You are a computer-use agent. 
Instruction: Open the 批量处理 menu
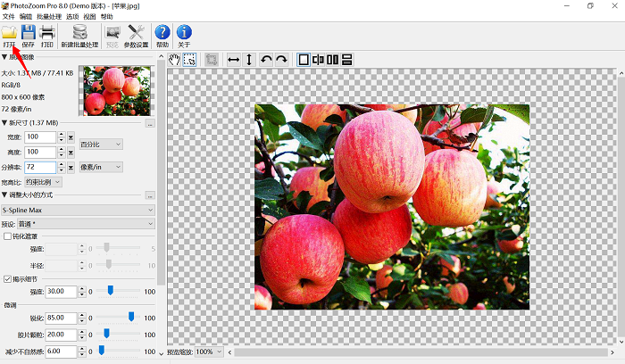pyautogui.click(x=49, y=16)
